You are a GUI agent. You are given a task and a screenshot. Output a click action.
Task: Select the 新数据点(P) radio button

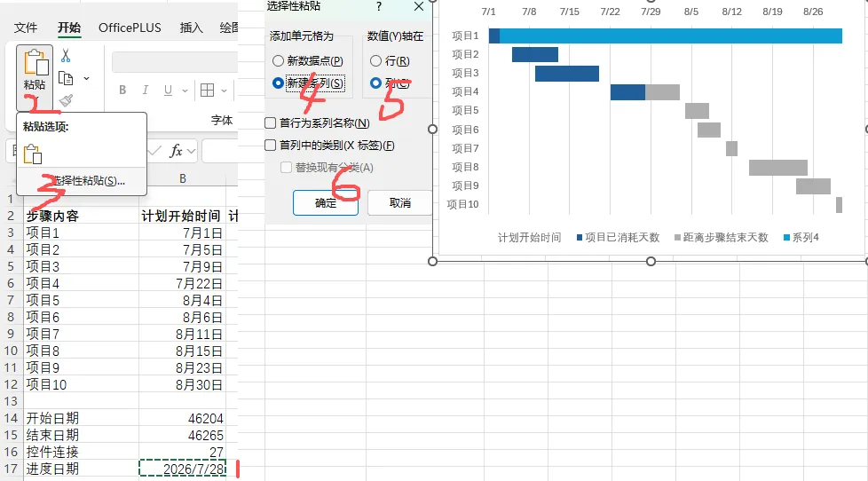(x=278, y=61)
